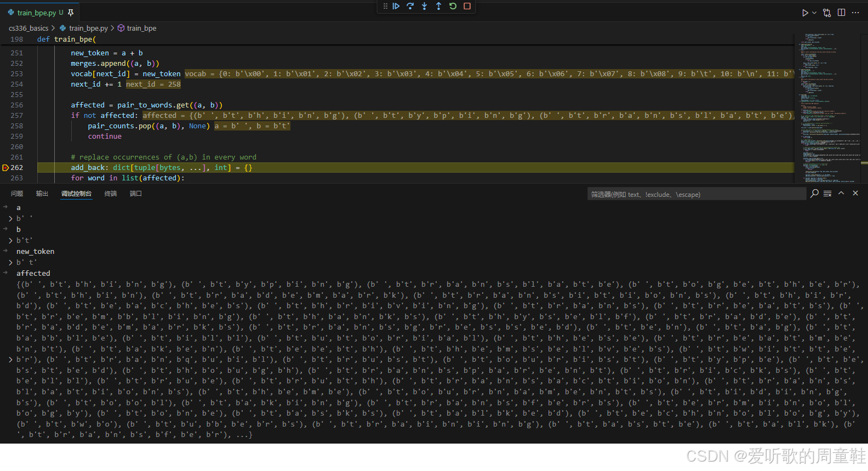Expand the b't' result entry
This screenshot has height=471, width=868.
click(10, 240)
